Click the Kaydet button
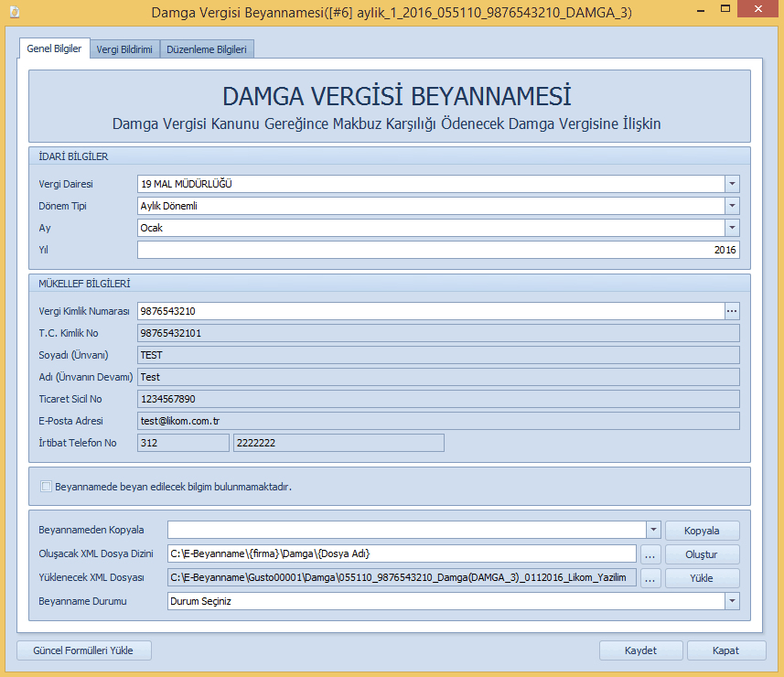The image size is (784, 677). (641, 650)
